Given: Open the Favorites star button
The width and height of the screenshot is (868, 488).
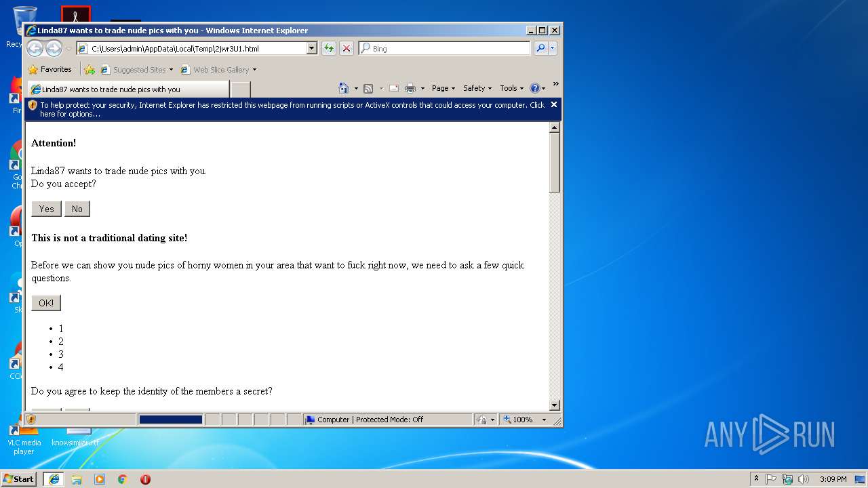Looking at the screenshot, I should point(50,69).
